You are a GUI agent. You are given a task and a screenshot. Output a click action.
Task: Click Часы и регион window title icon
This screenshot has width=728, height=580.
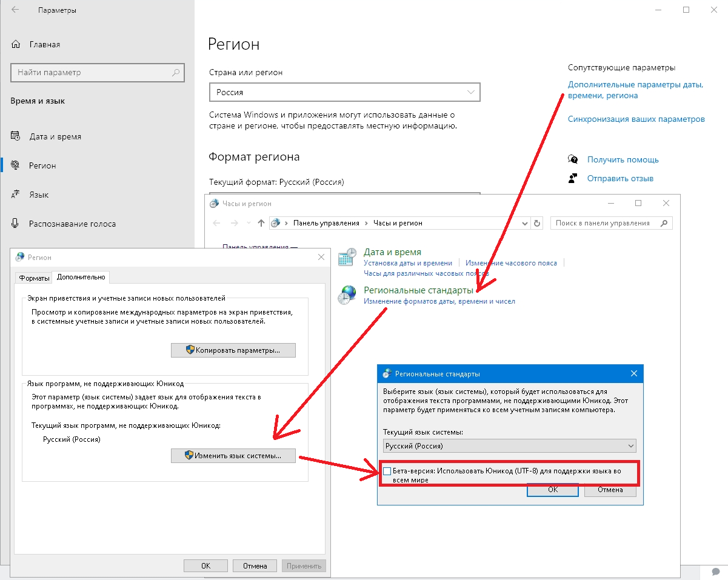[x=213, y=204]
